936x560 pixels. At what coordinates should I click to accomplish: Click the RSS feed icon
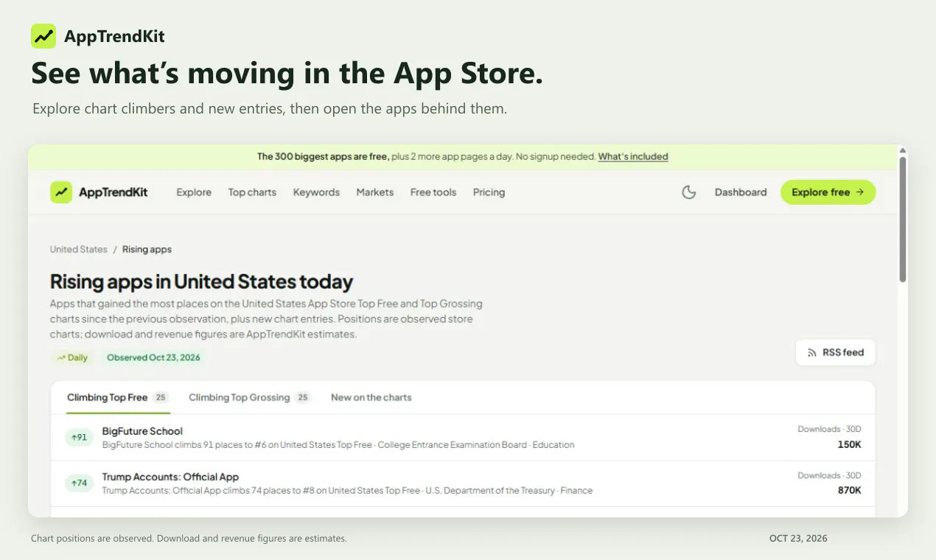(812, 352)
